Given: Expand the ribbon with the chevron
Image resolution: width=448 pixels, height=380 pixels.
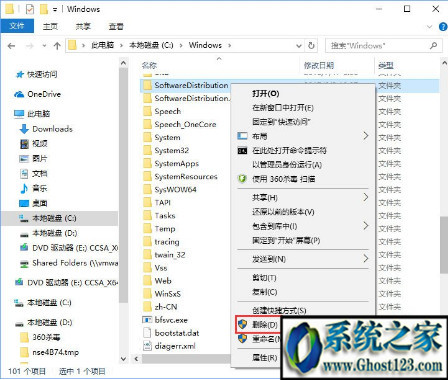Looking at the screenshot, I should [430, 26].
